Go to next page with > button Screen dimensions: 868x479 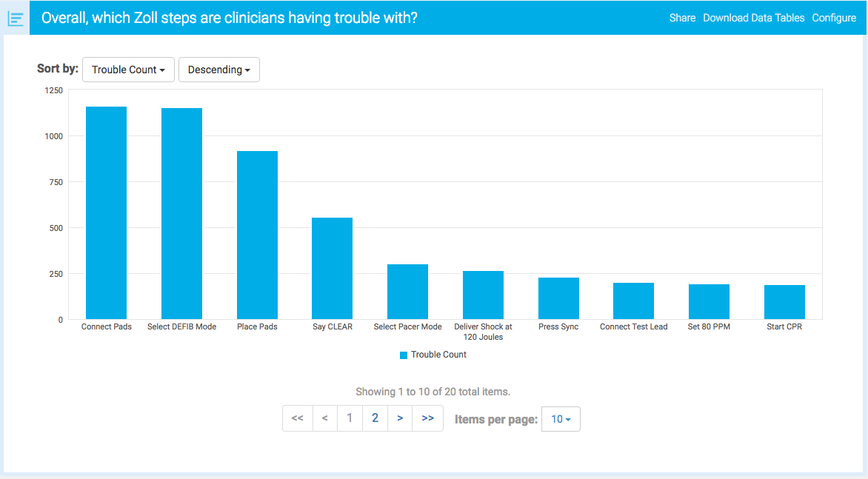point(400,418)
